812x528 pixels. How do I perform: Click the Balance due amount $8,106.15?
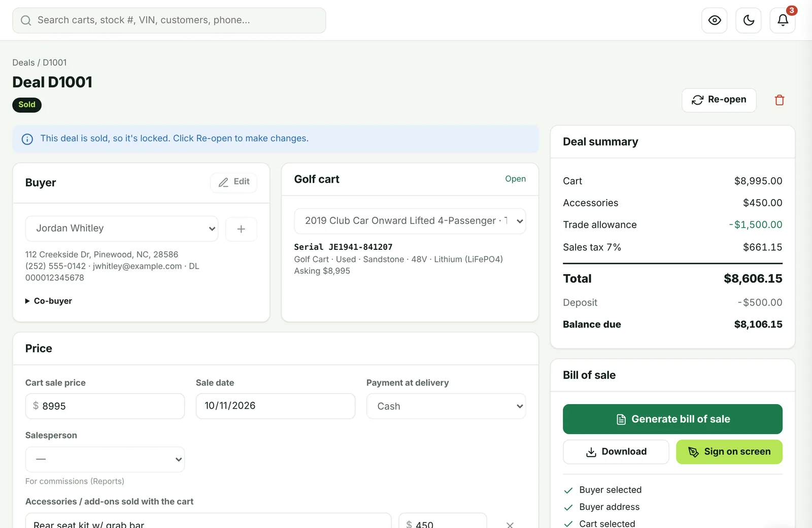click(758, 324)
